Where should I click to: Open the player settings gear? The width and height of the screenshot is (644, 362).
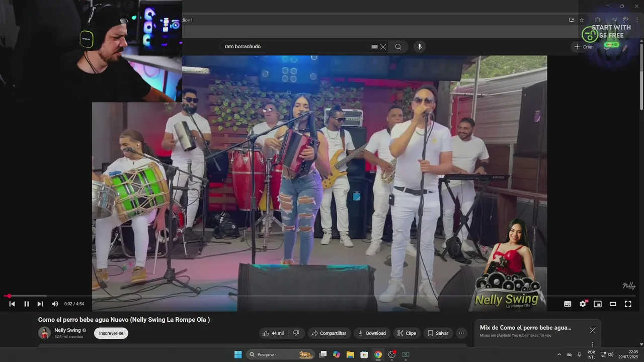coord(583,304)
